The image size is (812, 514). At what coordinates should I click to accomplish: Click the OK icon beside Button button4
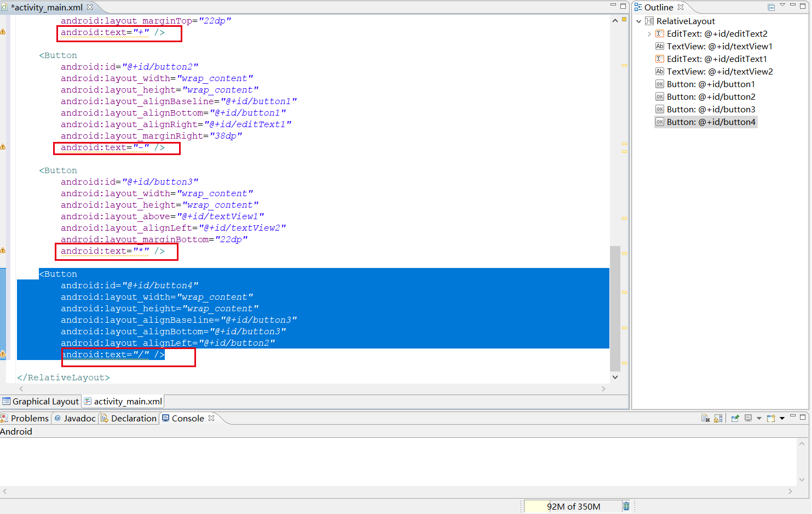[x=660, y=122]
